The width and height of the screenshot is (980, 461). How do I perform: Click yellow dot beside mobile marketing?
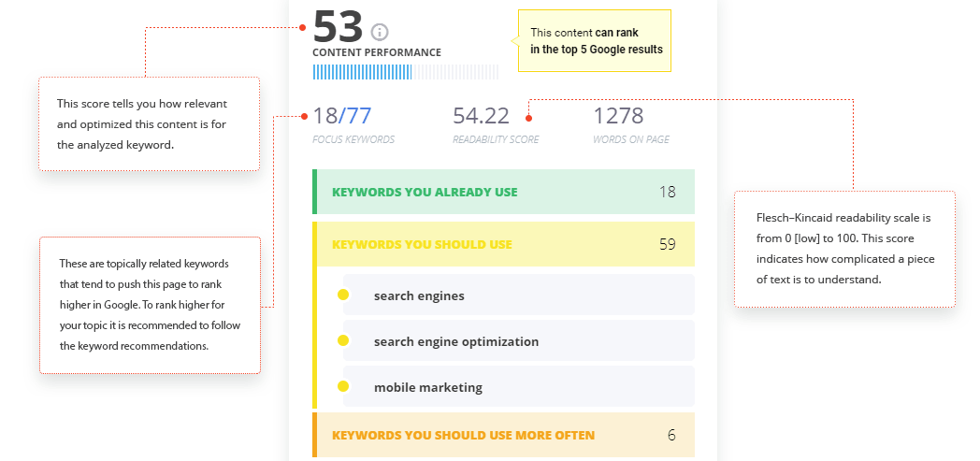point(342,387)
